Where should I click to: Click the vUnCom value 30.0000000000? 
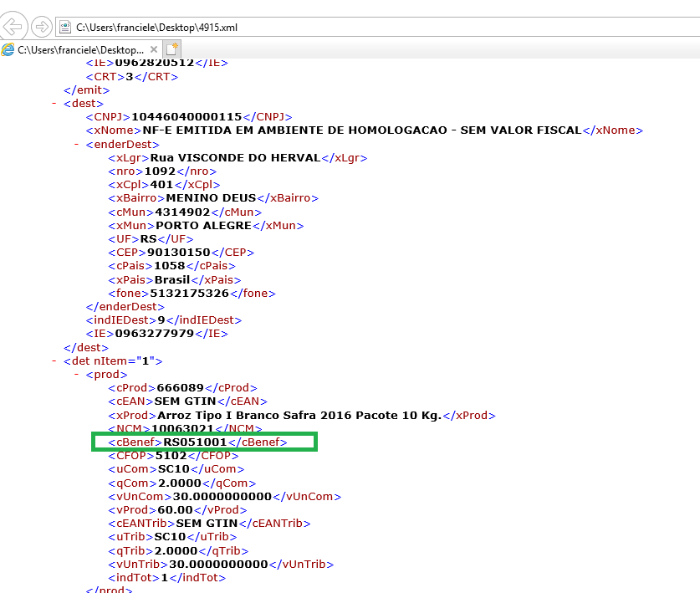(x=222, y=497)
